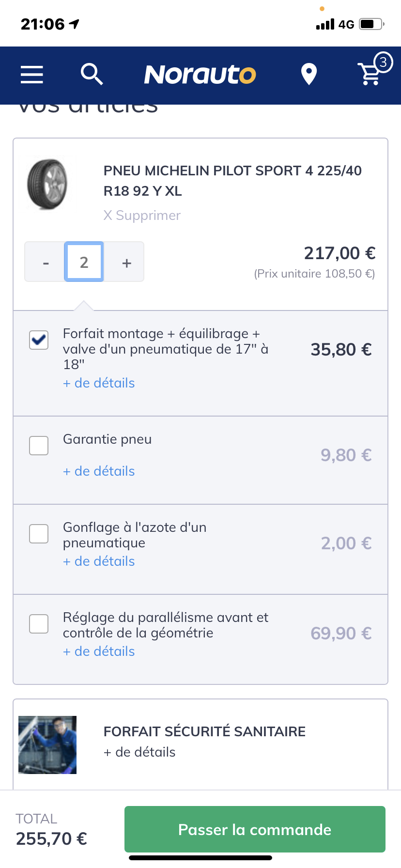
Task: Expand Gonflage à l'azote details
Action: point(99,561)
